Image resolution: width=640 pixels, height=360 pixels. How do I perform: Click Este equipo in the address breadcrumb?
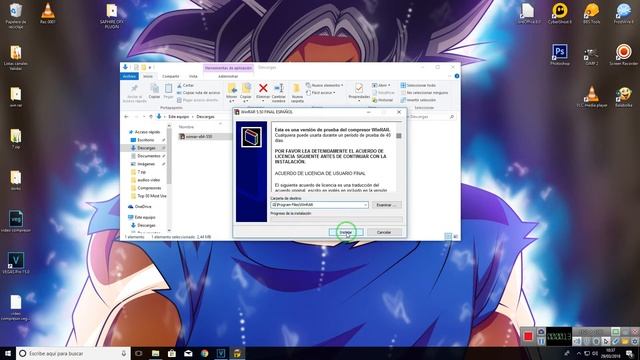pyautogui.click(x=178, y=117)
